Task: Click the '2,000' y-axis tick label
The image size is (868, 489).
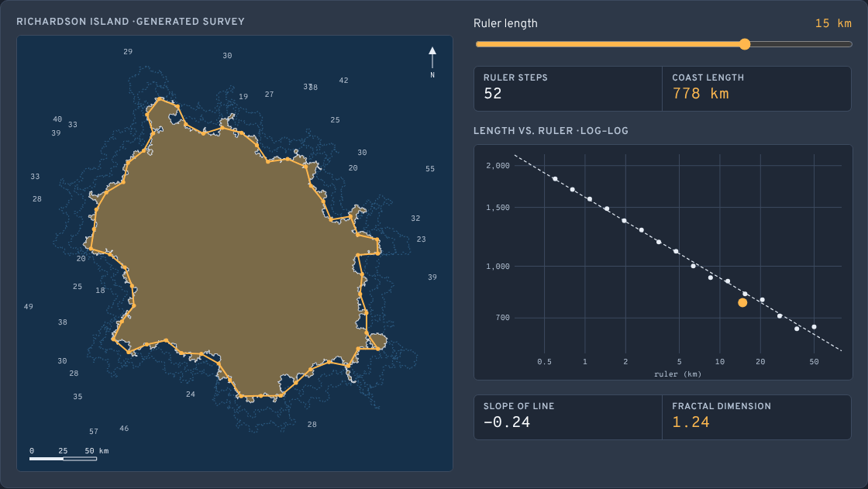Action: pos(498,166)
